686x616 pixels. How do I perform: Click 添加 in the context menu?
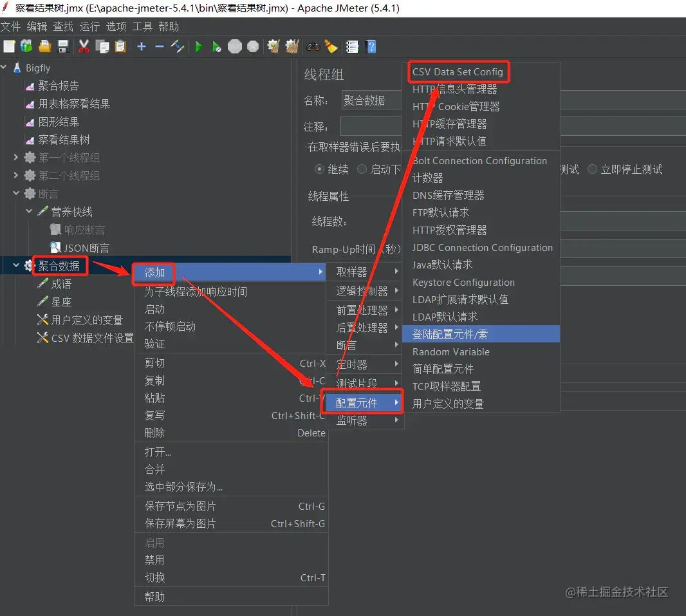(230, 272)
